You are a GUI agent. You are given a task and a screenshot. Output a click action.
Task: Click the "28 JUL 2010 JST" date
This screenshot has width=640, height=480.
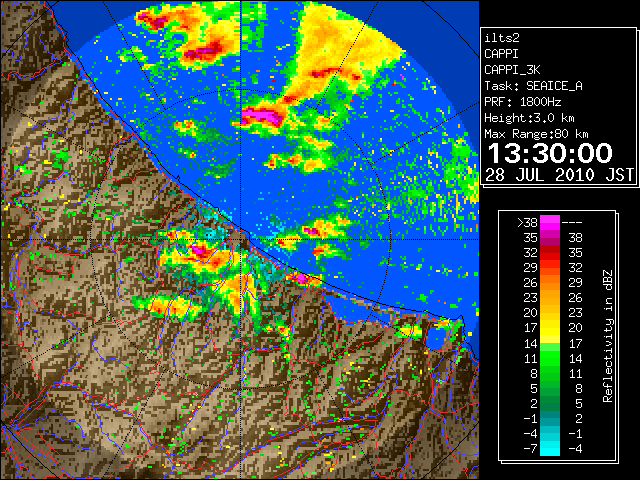pyautogui.click(x=559, y=175)
